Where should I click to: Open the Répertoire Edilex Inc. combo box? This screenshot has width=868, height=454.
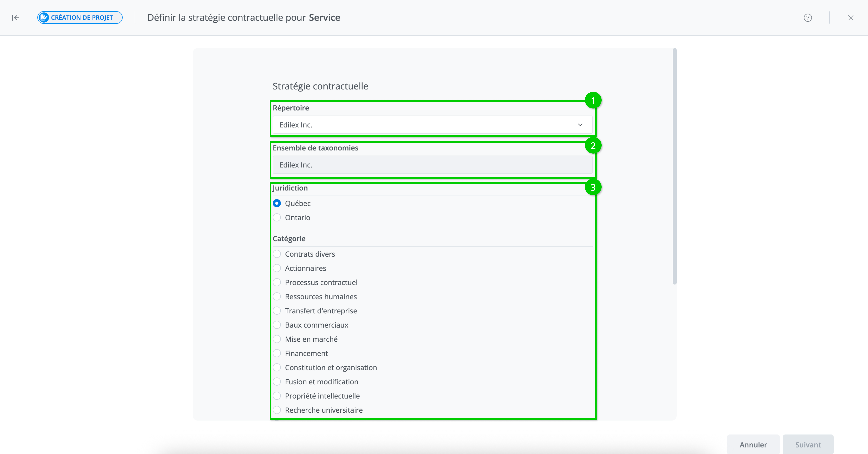(x=432, y=125)
